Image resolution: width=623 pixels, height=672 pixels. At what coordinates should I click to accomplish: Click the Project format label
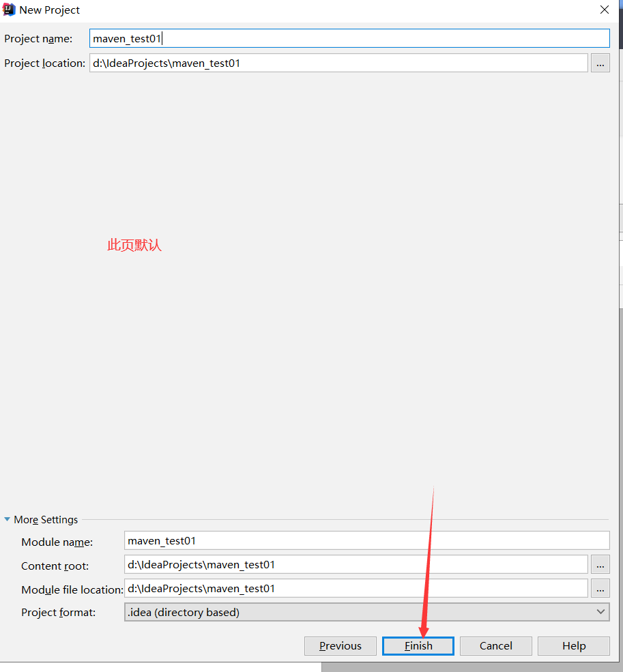click(x=58, y=613)
